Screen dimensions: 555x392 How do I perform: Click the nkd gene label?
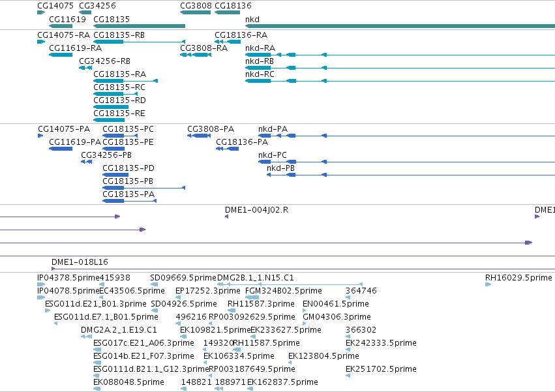pos(252,20)
